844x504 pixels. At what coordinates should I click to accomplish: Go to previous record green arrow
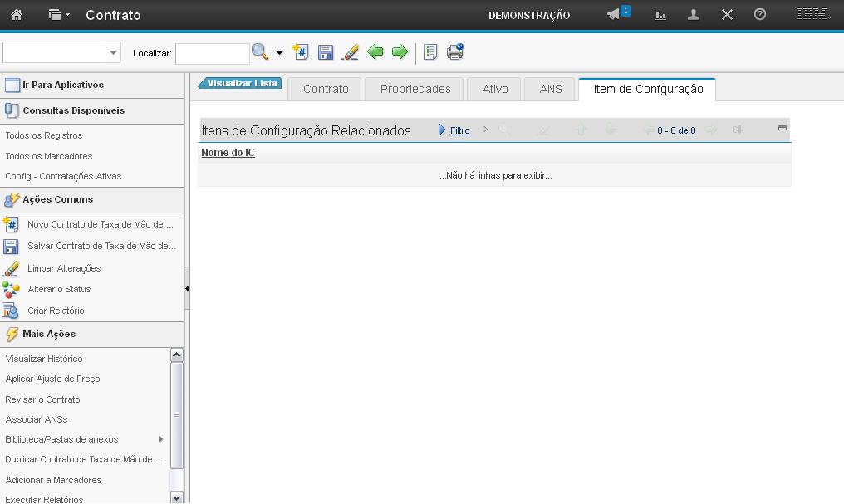click(375, 52)
